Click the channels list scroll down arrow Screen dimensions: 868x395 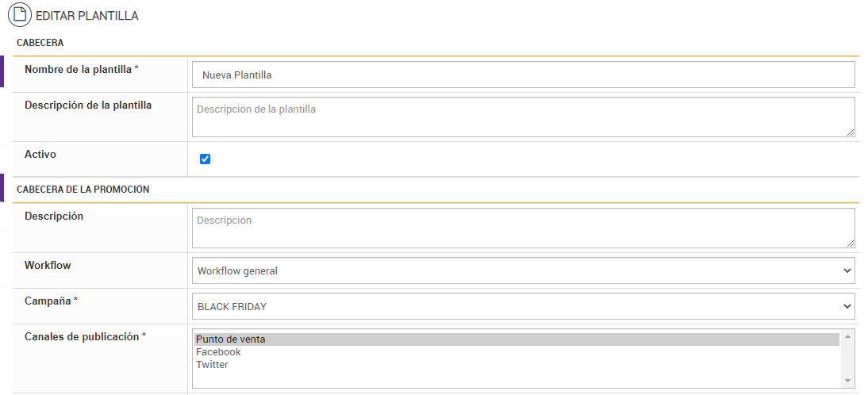848,382
